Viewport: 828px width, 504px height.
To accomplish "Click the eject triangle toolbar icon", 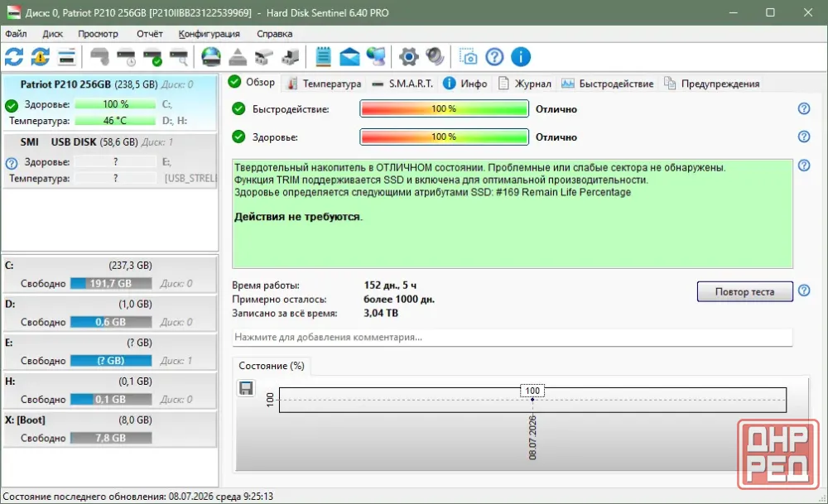I will (x=238, y=57).
